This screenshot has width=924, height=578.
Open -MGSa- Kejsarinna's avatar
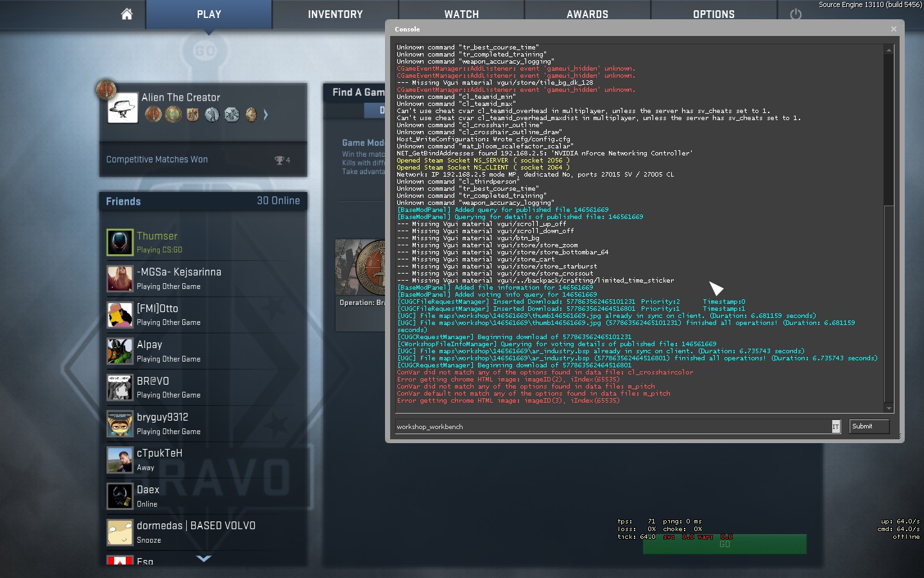coord(120,279)
